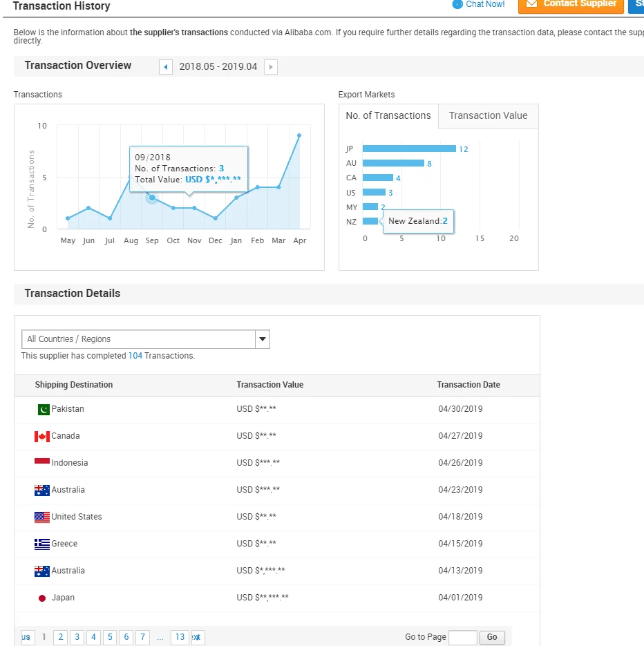This screenshot has width=644, height=646.
Task: Click the Indonesia flag icon
Action: coord(42,462)
